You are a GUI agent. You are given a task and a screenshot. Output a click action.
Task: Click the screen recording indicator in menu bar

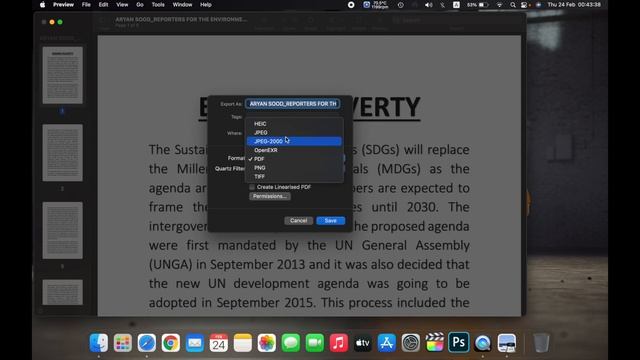(351, 5)
